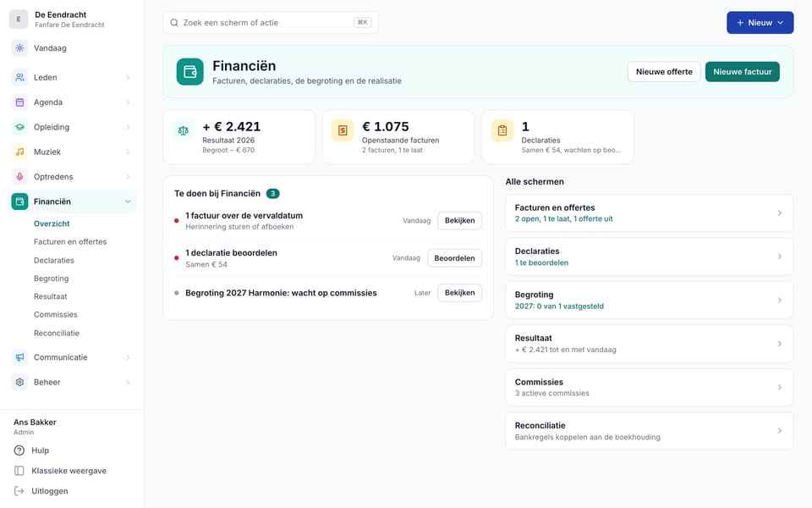Click the De Eendracht avatar letter E
This screenshot has height=508, width=812.
coord(19,19)
